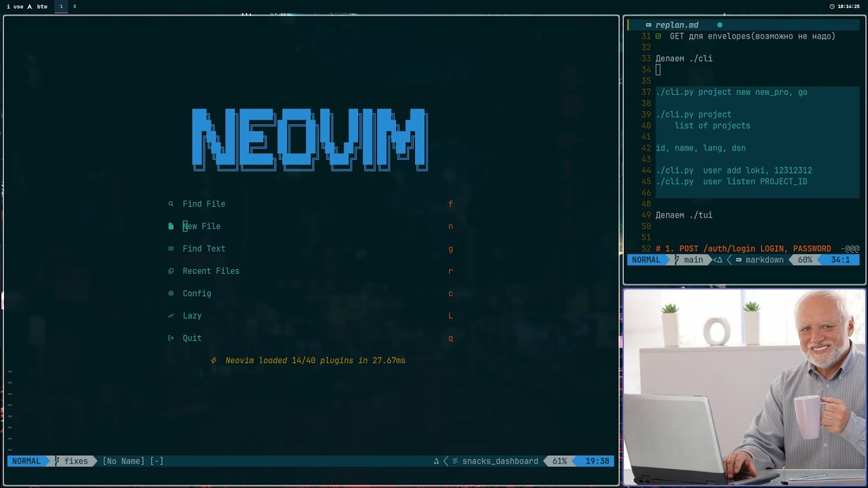868x488 pixels.
Task: Click the 'q' shortcut key label
Action: pos(450,338)
